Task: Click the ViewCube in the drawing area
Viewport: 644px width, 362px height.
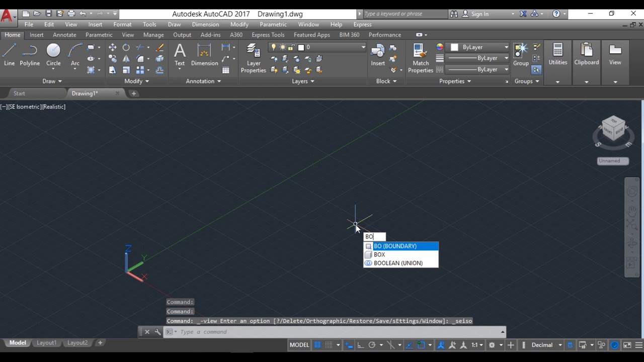Action: (613, 128)
